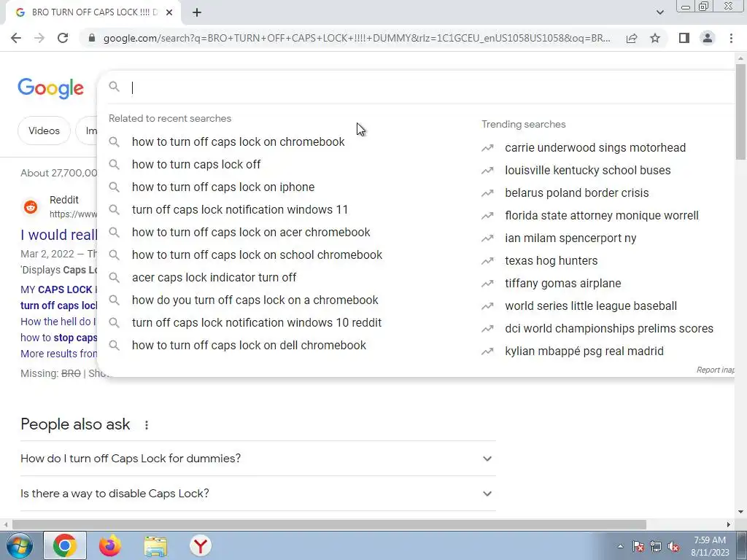Viewport: 747px width, 560px height.
Task: Open trending 'florida state attorney monique worrell'
Action: pos(602,216)
